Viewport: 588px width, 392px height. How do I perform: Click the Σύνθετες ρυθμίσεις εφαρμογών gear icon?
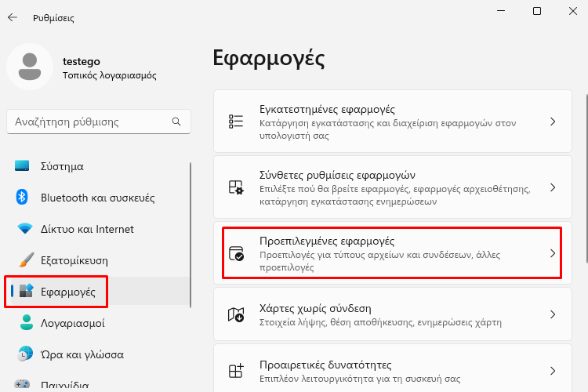point(236,187)
